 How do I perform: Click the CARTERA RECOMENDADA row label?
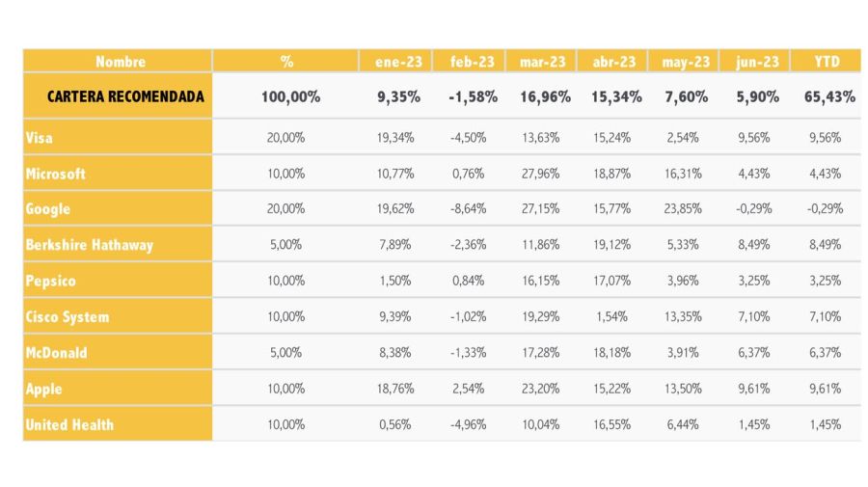click(125, 96)
